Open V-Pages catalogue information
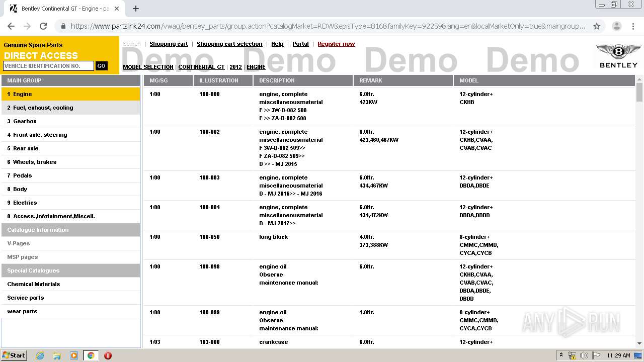 pos(70,243)
